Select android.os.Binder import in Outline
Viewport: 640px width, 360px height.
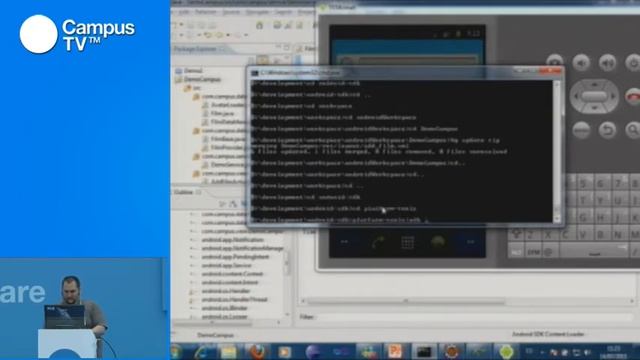224,308
